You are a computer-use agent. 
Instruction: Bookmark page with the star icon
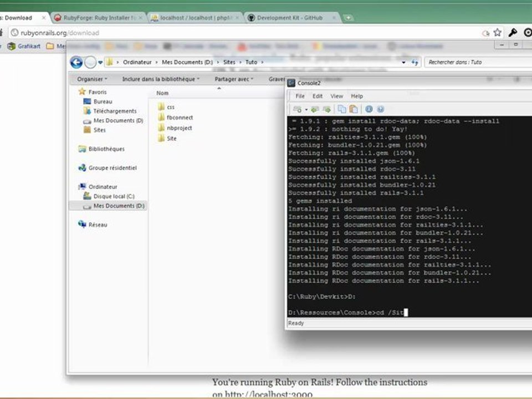498,33
